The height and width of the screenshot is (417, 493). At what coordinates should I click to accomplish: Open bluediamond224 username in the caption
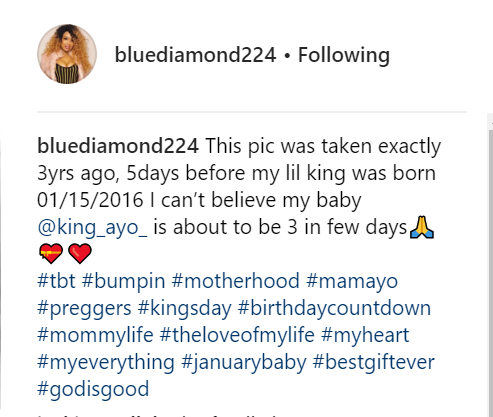tap(118, 146)
